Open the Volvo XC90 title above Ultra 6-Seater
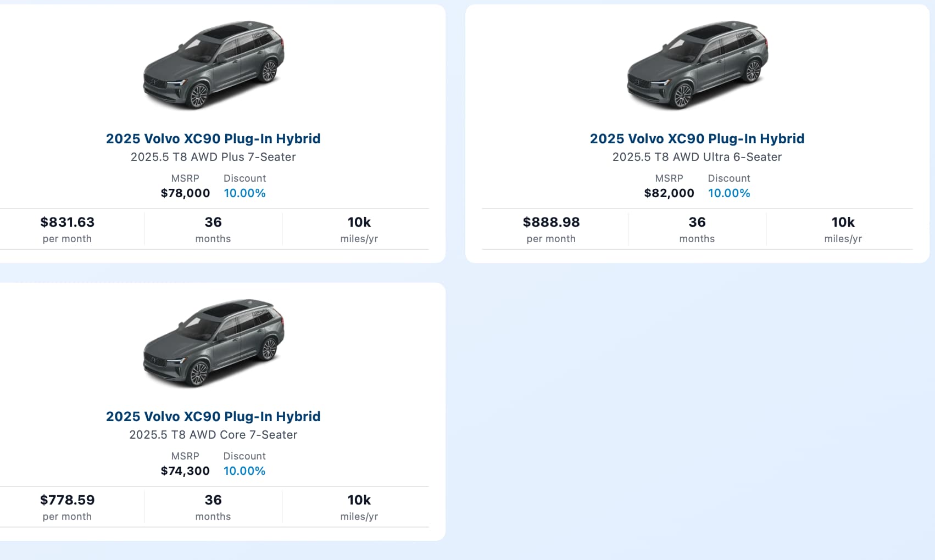Viewport: 935px width, 560px height. pyautogui.click(x=697, y=138)
